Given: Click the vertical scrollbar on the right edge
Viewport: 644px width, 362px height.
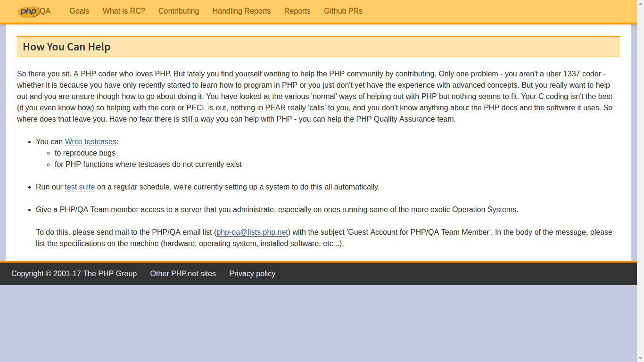Looking at the screenshot, I should pos(640,181).
